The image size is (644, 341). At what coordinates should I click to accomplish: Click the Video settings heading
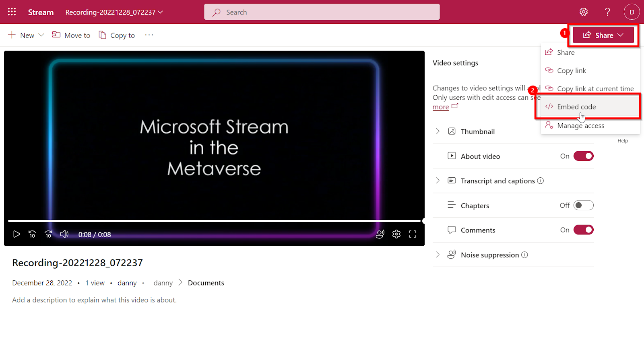pos(455,63)
